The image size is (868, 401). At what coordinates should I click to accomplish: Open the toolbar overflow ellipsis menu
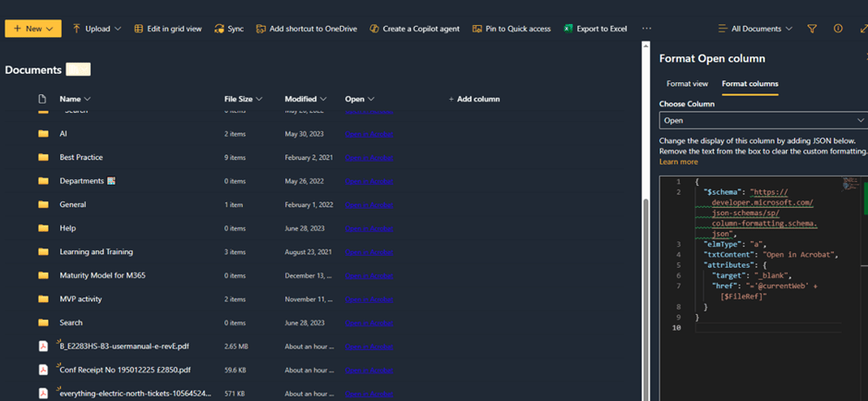coord(646,29)
